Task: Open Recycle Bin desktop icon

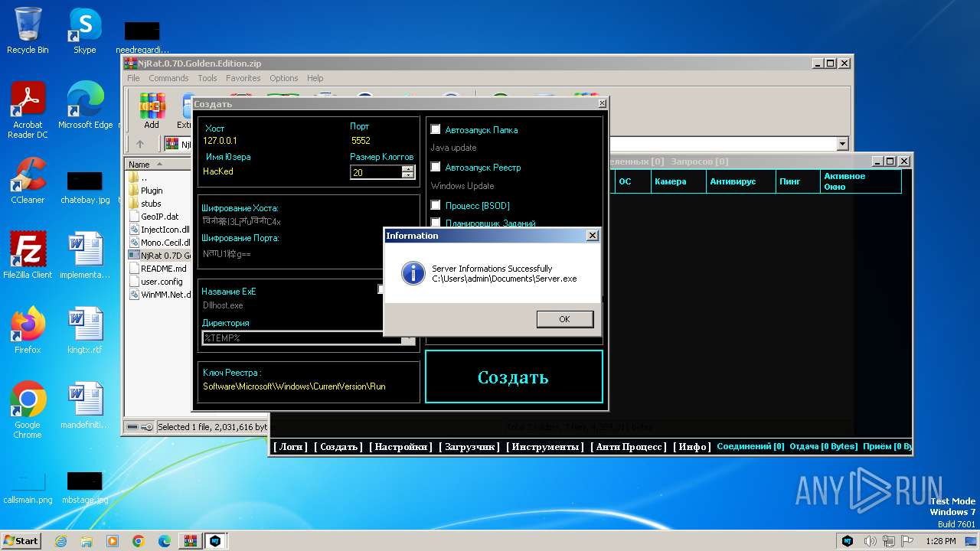Action: point(28,31)
